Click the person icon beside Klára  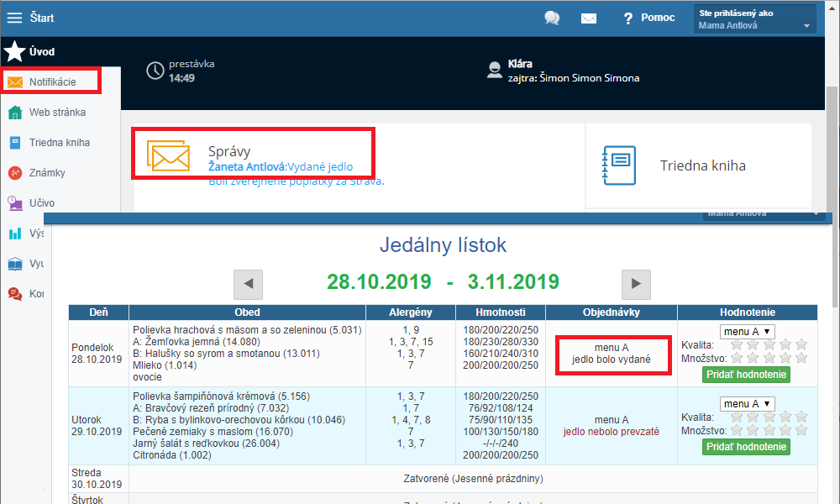pyautogui.click(x=494, y=71)
